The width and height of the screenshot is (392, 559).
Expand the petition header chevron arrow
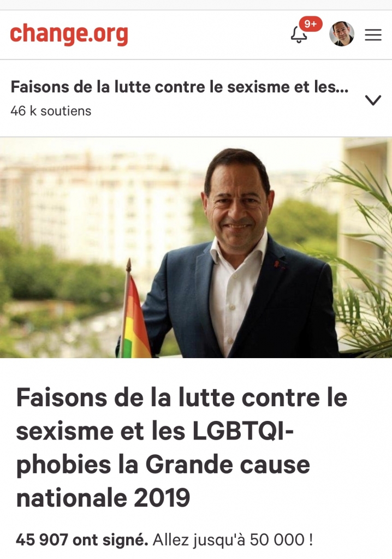[373, 100]
